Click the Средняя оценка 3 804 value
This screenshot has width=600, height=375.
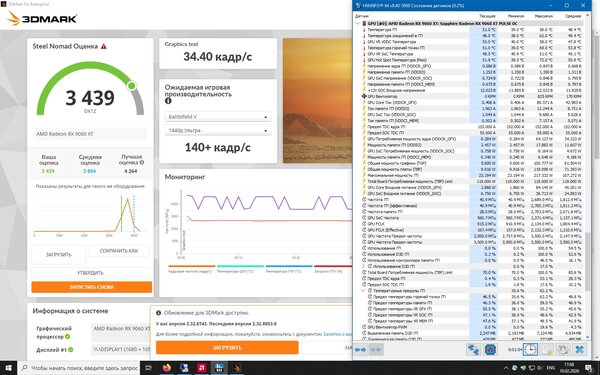(x=90, y=171)
